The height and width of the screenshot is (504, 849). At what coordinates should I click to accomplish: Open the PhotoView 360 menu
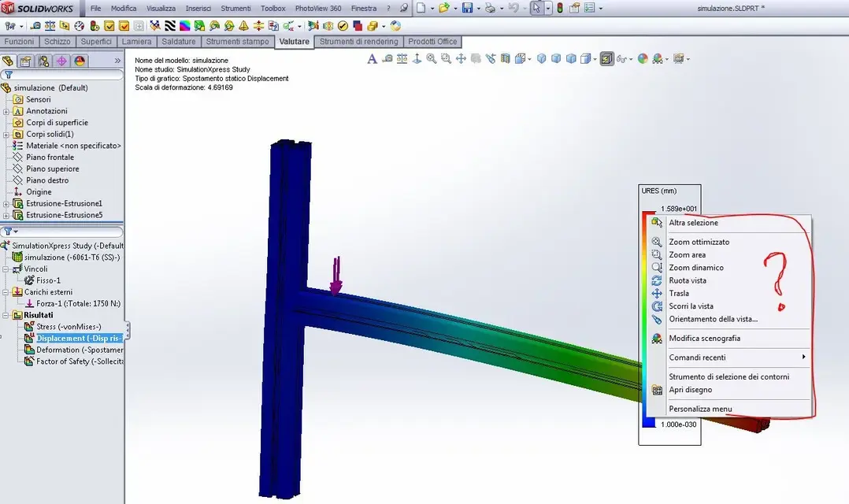(x=318, y=8)
